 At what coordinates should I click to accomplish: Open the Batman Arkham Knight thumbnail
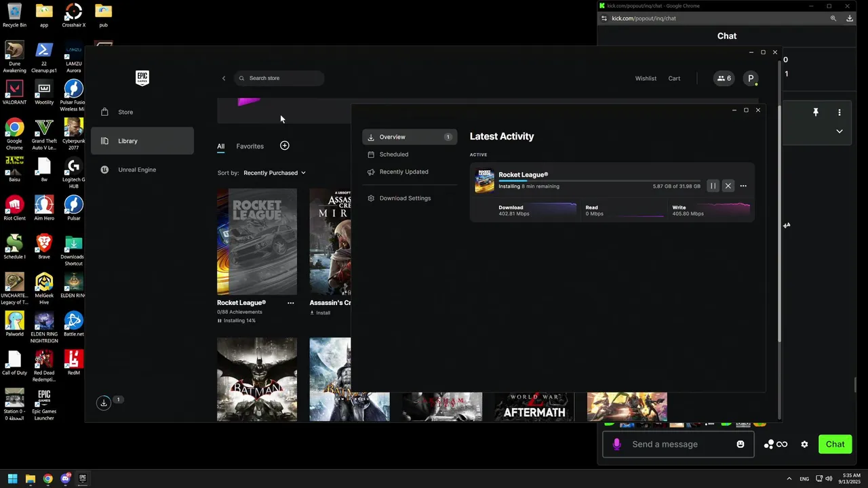(x=257, y=380)
